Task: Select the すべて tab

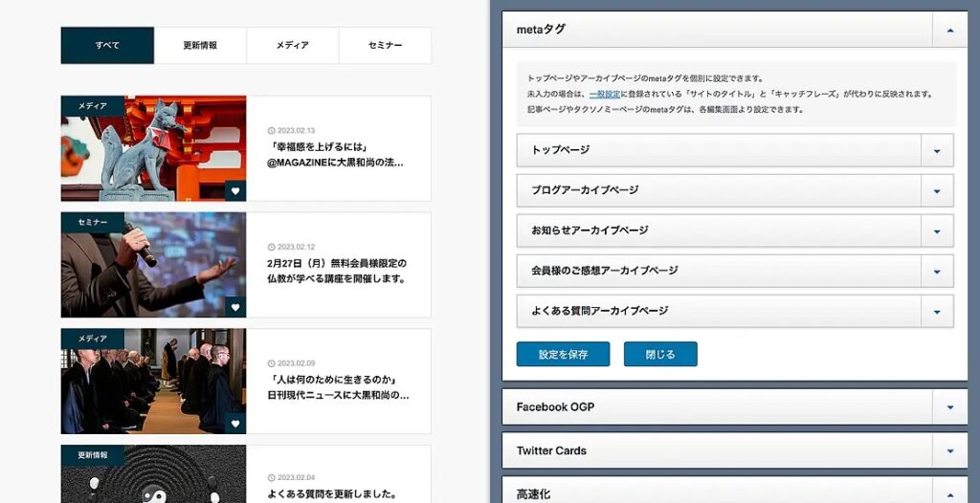Action: (107, 45)
